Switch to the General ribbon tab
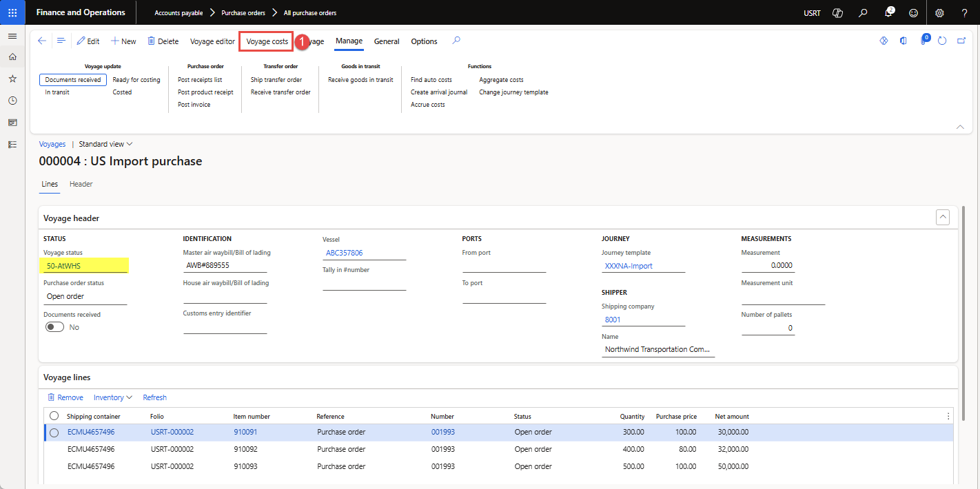980x489 pixels. point(387,41)
